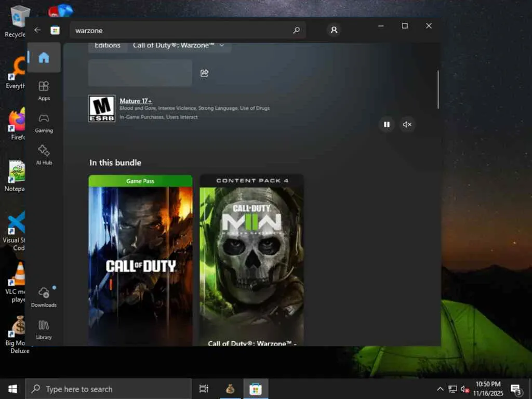532x399 pixels.
Task: Click the 'In-Game Purchases, Users Interact' text
Action: point(158,117)
